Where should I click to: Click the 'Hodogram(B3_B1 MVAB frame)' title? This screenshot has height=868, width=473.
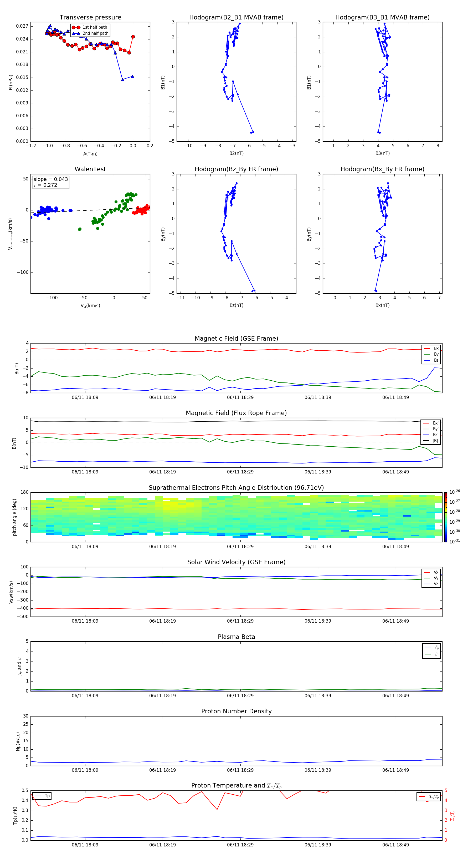click(x=382, y=18)
